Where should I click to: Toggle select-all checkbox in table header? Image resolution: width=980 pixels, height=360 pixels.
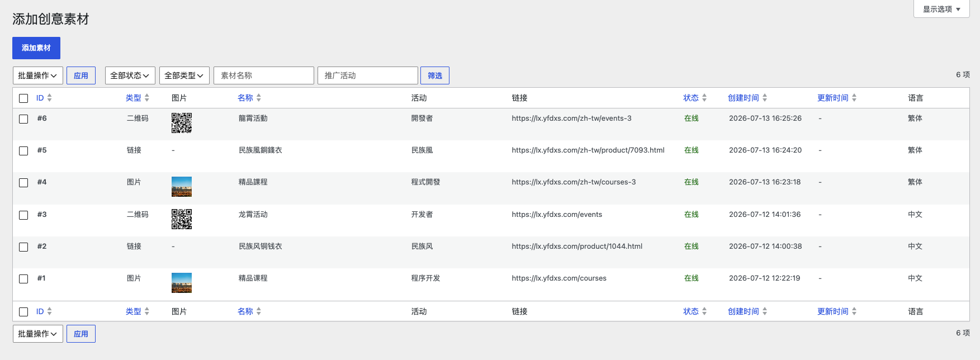click(x=23, y=98)
